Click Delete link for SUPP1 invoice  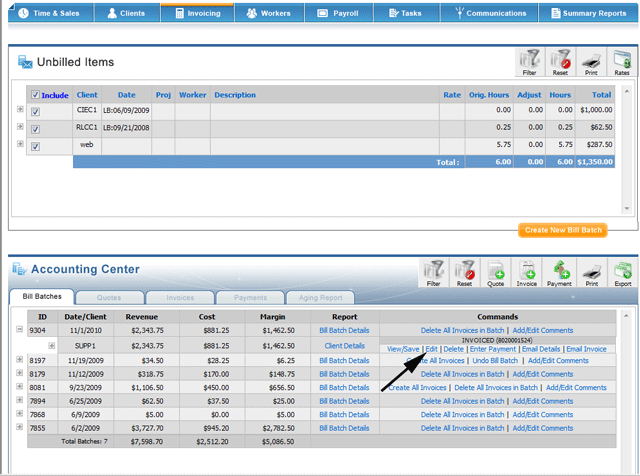[453, 349]
